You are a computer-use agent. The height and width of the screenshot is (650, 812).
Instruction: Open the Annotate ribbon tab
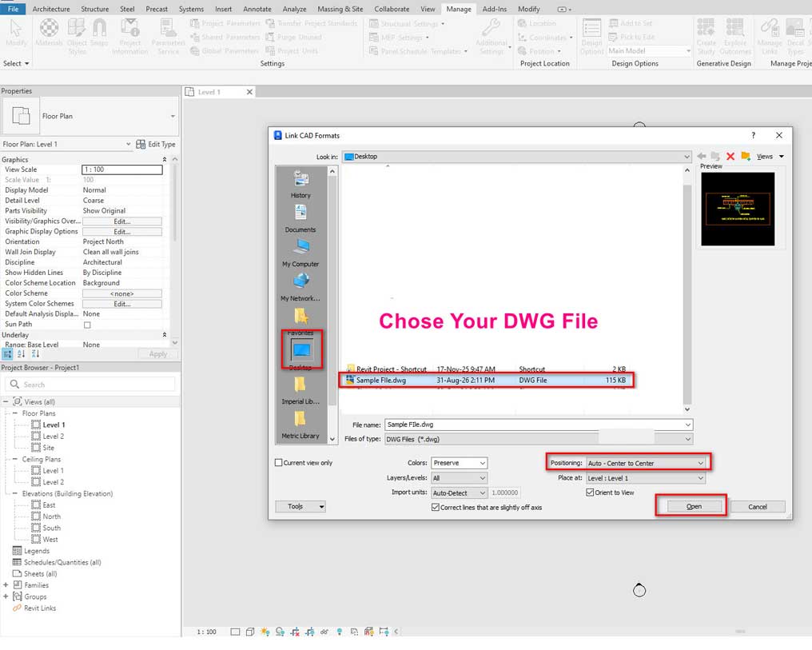point(257,9)
